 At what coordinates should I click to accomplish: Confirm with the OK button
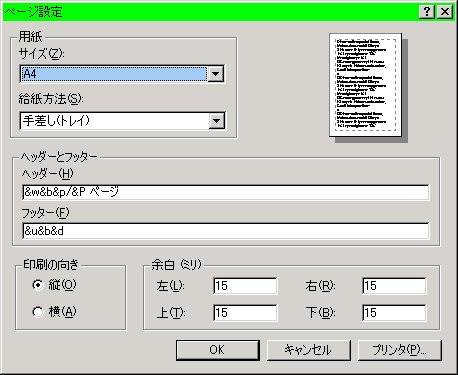(218, 350)
